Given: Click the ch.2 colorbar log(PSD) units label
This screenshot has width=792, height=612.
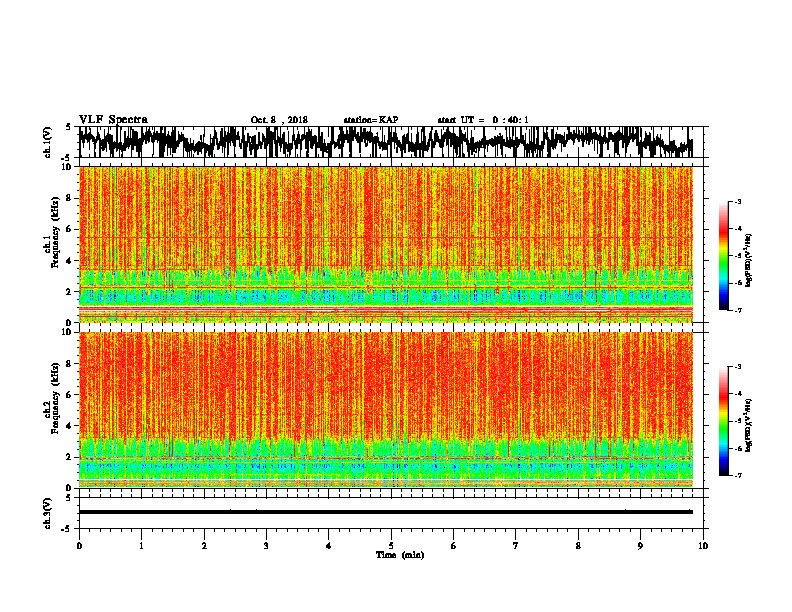Looking at the screenshot, I should tap(749, 425).
